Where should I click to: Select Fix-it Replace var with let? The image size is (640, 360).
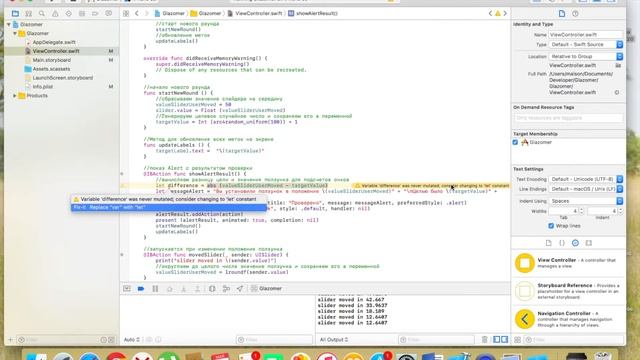[169, 207]
